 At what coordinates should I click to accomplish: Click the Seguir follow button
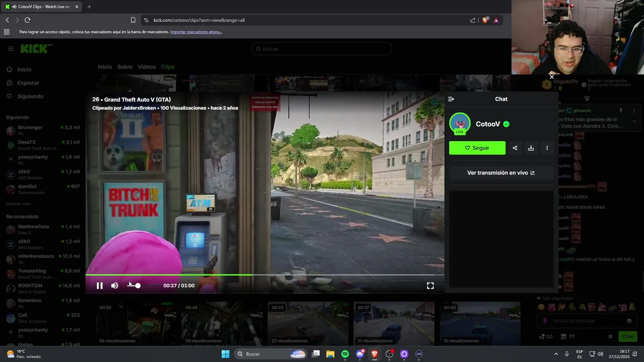click(477, 148)
